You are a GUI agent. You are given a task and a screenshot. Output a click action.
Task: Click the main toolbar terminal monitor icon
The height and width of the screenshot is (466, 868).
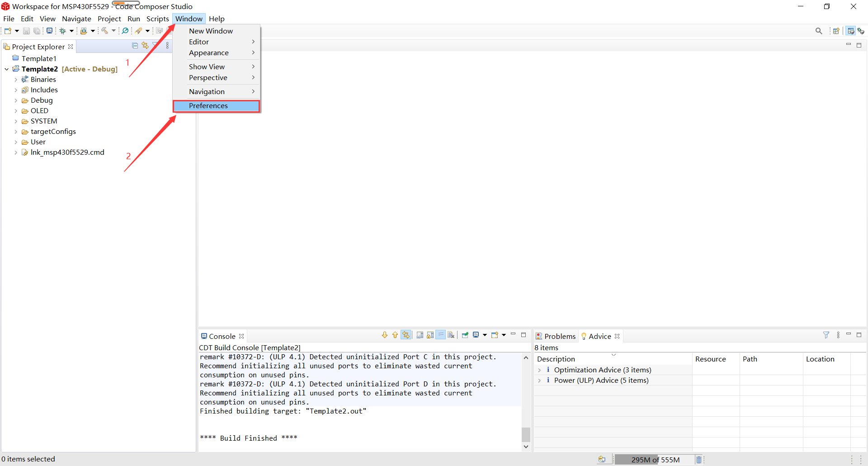point(49,31)
